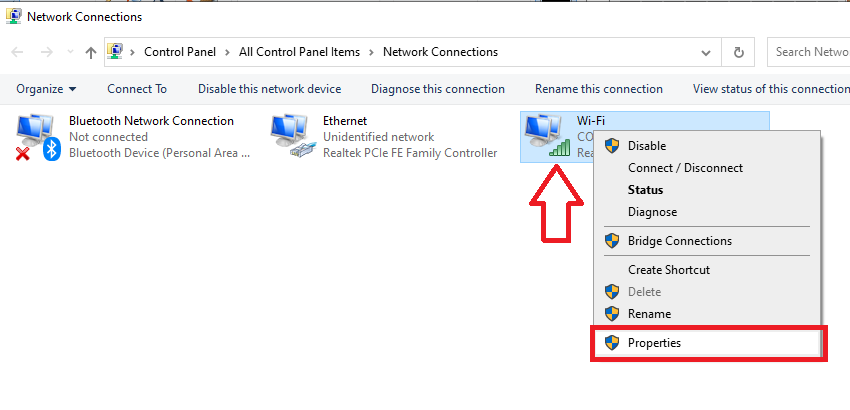
Task: Click Diagnose this connection toolbar command
Action: [438, 89]
